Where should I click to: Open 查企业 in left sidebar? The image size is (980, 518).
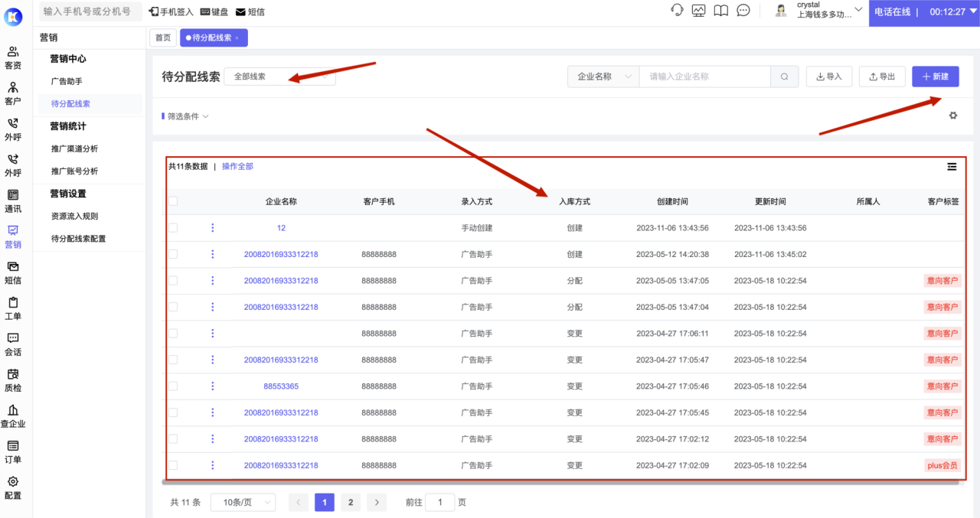[13, 415]
